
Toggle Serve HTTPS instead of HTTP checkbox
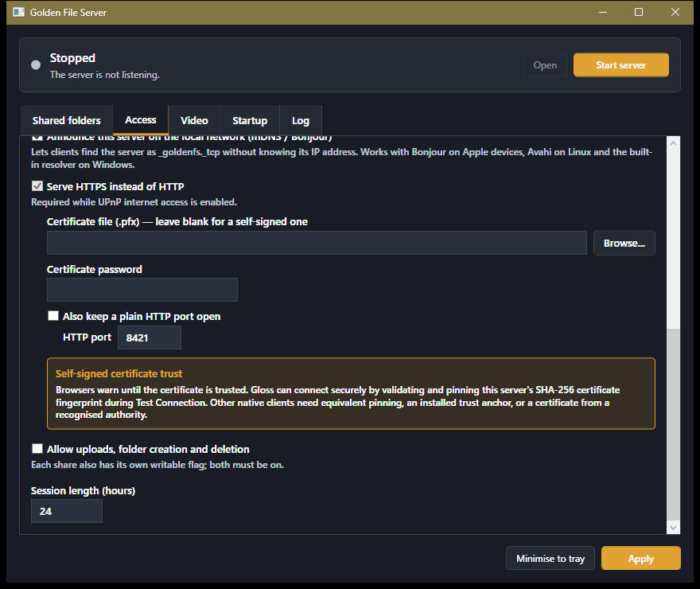[37, 186]
